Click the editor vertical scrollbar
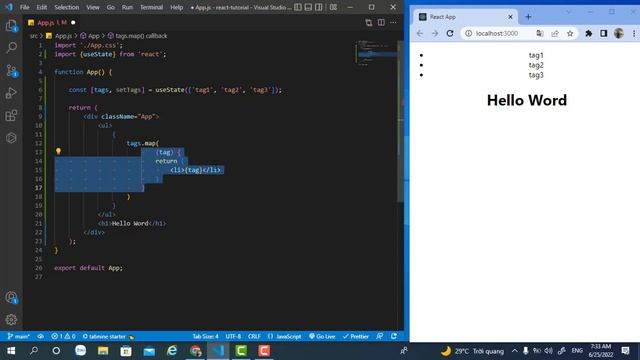The height and width of the screenshot is (360, 640). coord(400,122)
